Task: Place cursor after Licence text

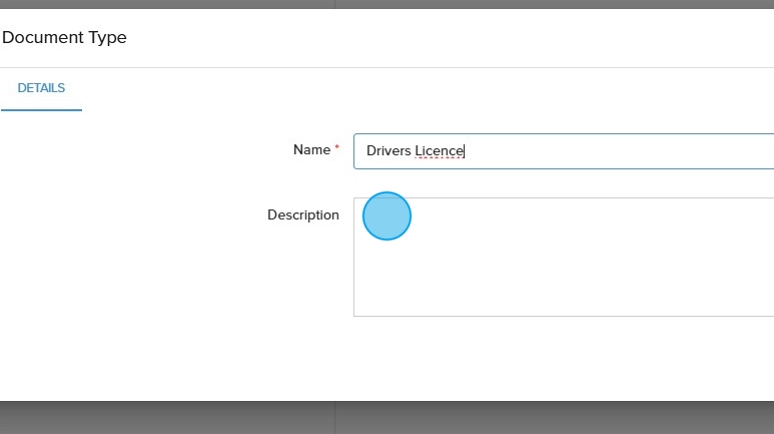Action: 465,151
